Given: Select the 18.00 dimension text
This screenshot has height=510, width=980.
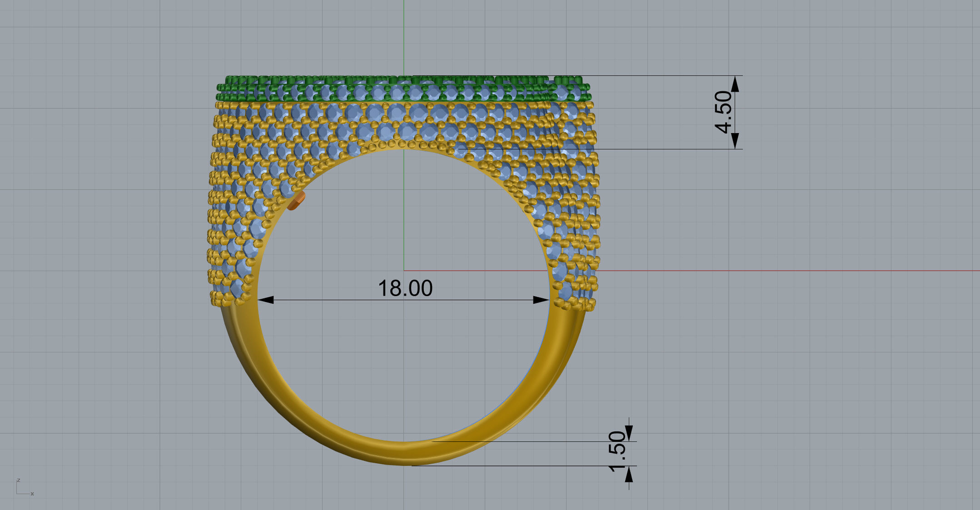Looking at the screenshot, I should (x=405, y=288).
